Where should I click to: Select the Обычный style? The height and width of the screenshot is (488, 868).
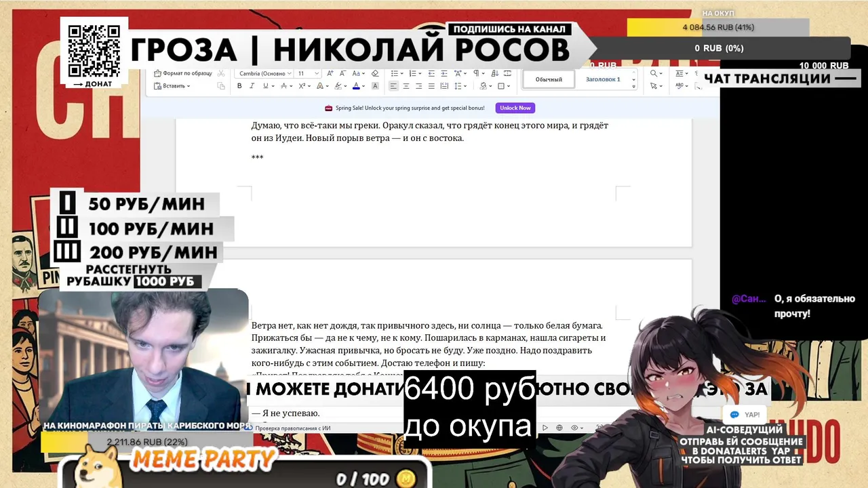point(549,79)
